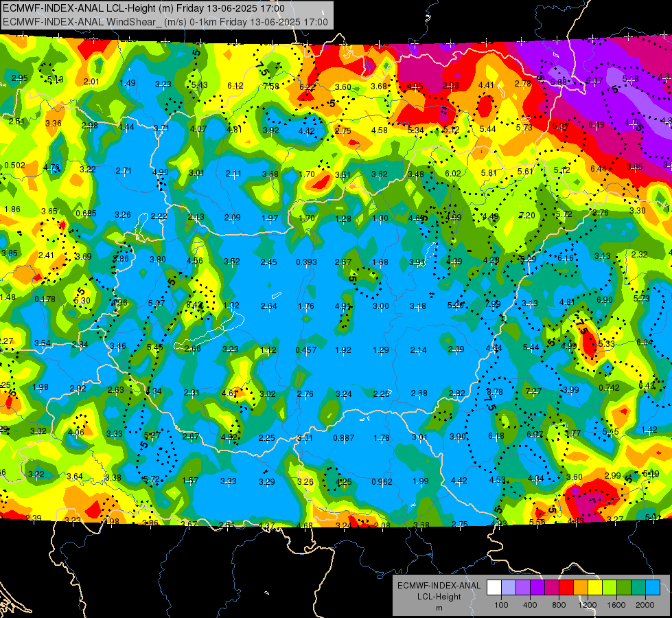
Task: Select the orange legend color swatch
Action: (x=581, y=588)
